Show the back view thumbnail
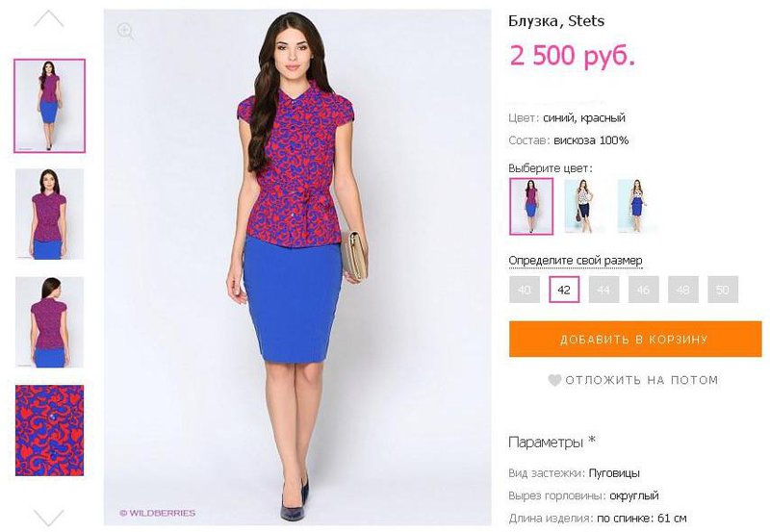Image resolution: width=770 pixels, height=532 pixels. (50, 322)
